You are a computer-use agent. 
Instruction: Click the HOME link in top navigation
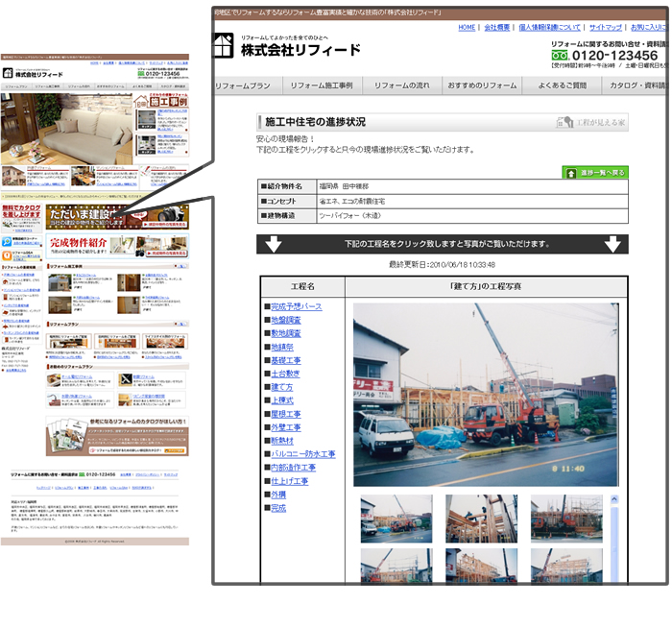(x=467, y=28)
